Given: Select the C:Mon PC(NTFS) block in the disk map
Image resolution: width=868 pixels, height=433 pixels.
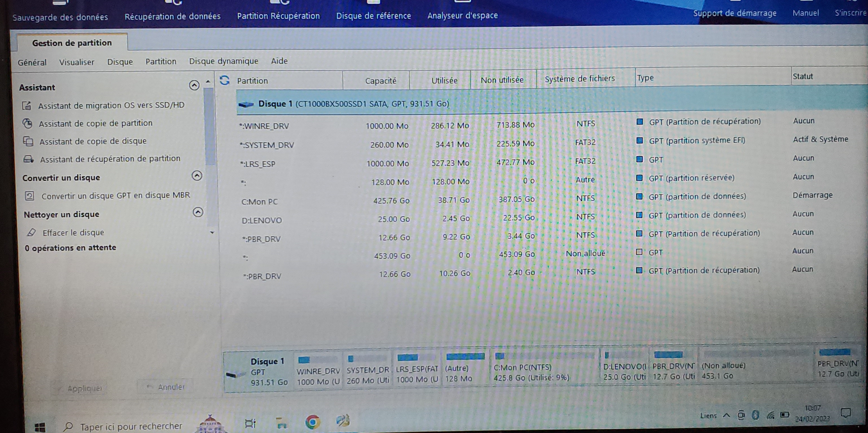Looking at the screenshot, I should tap(544, 367).
